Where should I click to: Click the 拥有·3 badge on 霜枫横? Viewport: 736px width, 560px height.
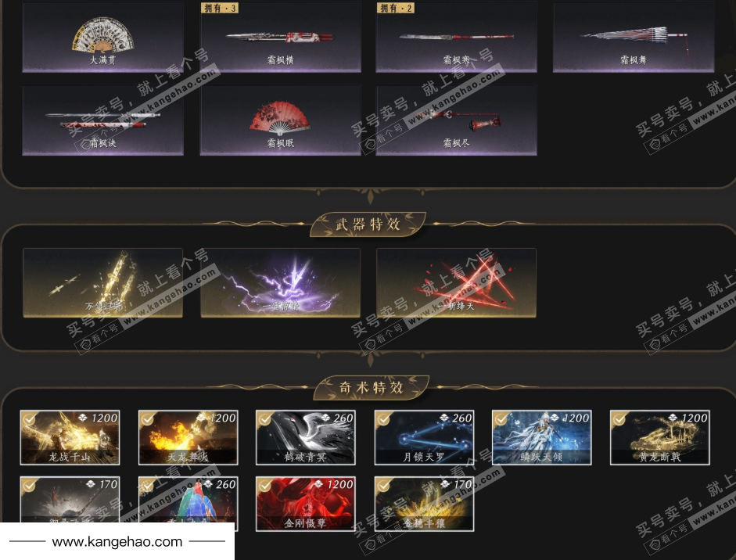pos(220,8)
